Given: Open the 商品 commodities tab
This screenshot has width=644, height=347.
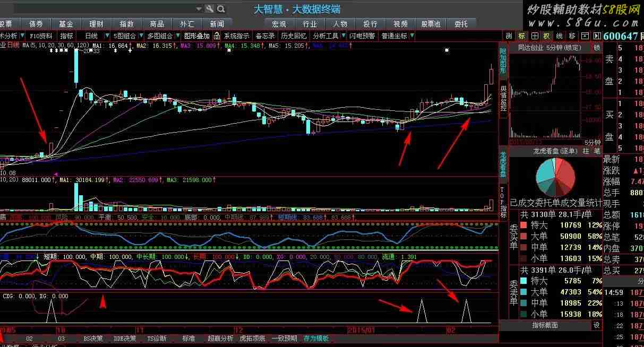Looking at the screenshot, I should pos(157,24).
